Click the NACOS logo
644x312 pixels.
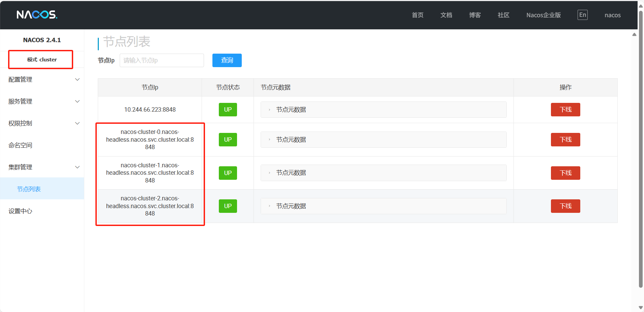point(37,15)
